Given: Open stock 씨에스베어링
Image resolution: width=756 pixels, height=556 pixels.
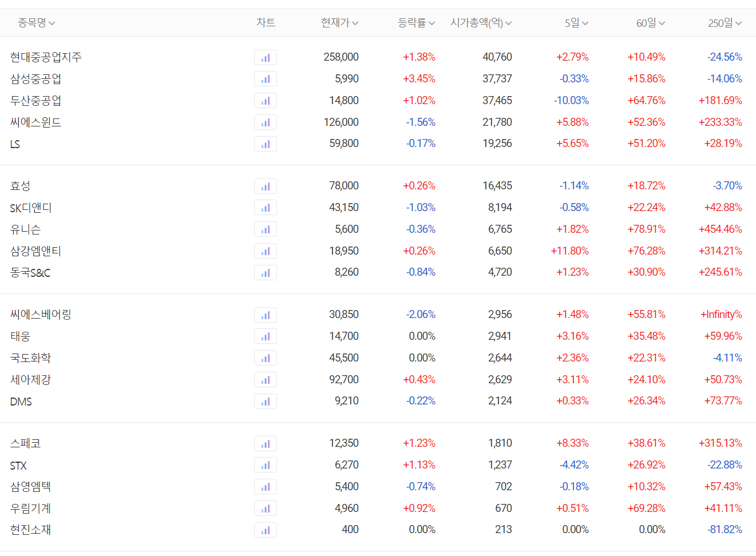Looking at the screenshot, I should click(41, 315).
